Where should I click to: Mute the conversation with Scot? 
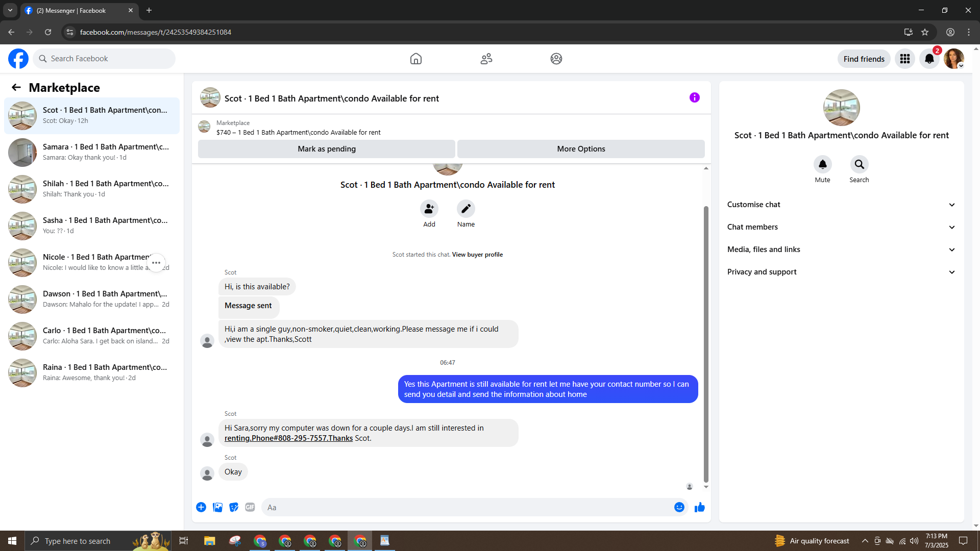coord(822,164)
